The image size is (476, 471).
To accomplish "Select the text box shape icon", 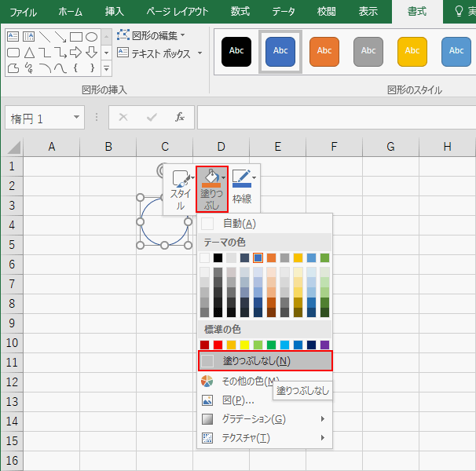I will pos(13,36).
